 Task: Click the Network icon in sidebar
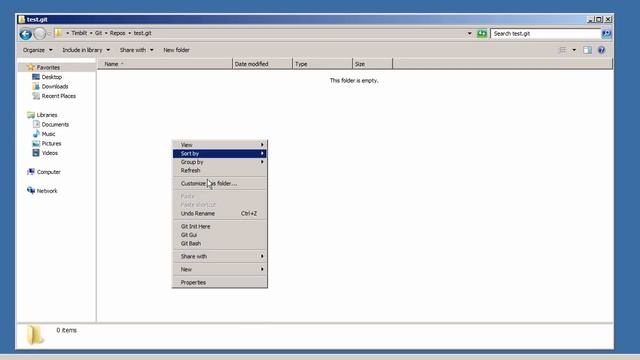coord(31,191)
